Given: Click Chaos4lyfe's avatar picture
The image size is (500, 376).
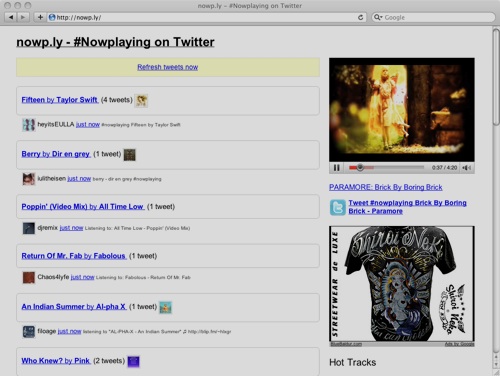Looking at the screenshot, I should [29, 277].
